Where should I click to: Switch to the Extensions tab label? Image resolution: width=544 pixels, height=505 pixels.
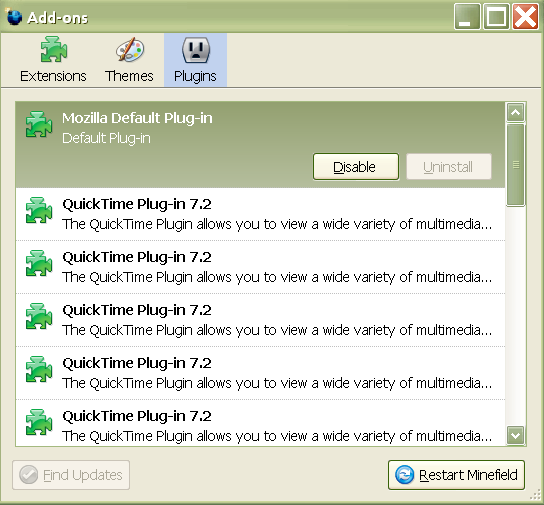point(53,76)
